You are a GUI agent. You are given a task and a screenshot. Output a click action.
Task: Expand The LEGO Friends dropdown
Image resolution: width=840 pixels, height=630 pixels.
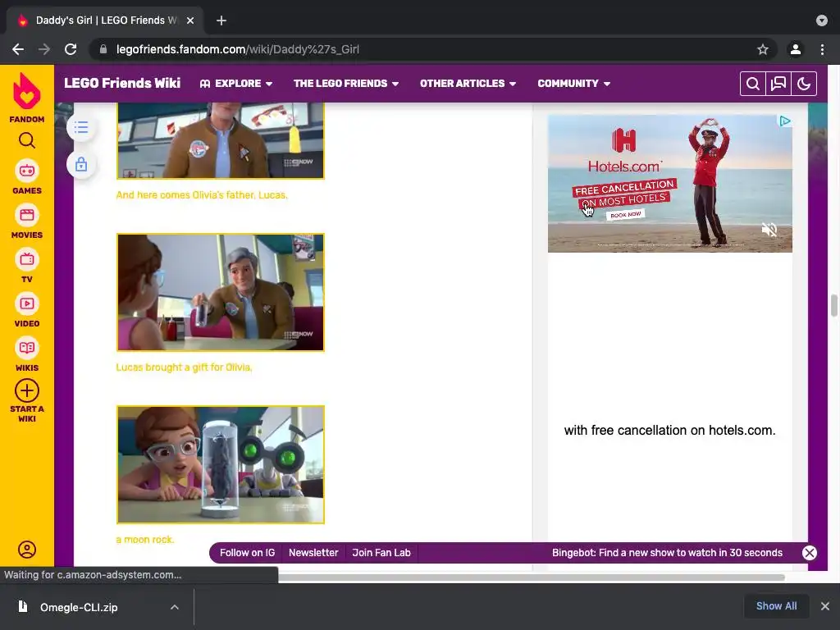coord(346,84)
